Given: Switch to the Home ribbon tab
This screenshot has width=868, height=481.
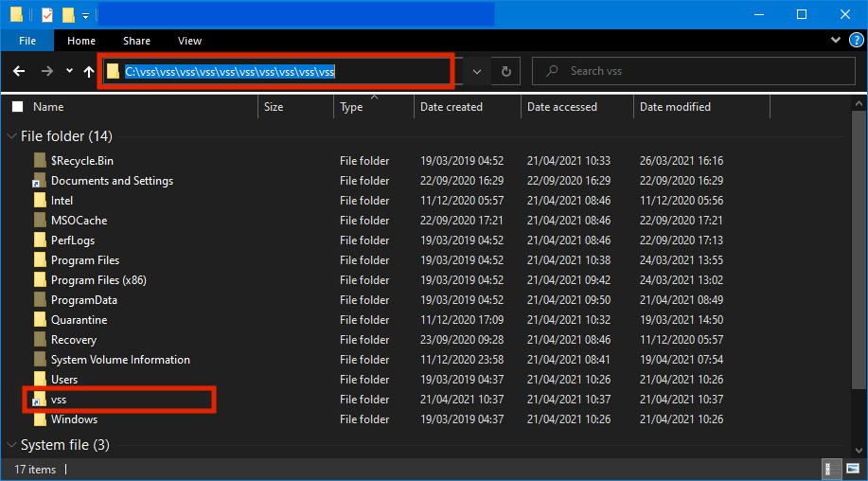Looking at the screenshot, I should point(81,41).
